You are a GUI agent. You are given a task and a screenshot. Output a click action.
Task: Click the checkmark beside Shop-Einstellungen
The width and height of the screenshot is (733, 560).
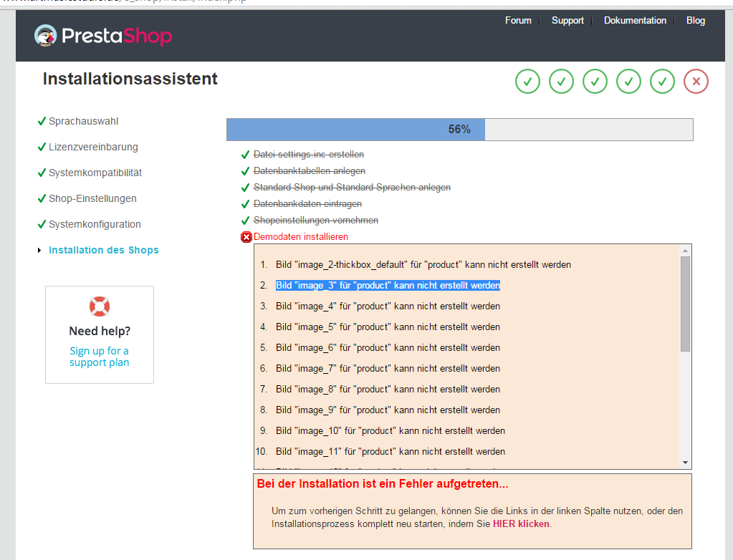pos(42,198)
